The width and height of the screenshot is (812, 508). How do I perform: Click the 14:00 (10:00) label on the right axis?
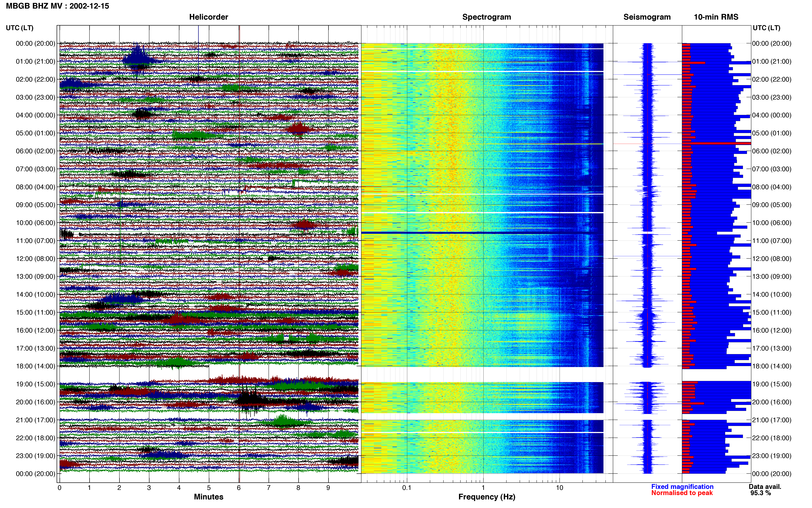(772, 295)
